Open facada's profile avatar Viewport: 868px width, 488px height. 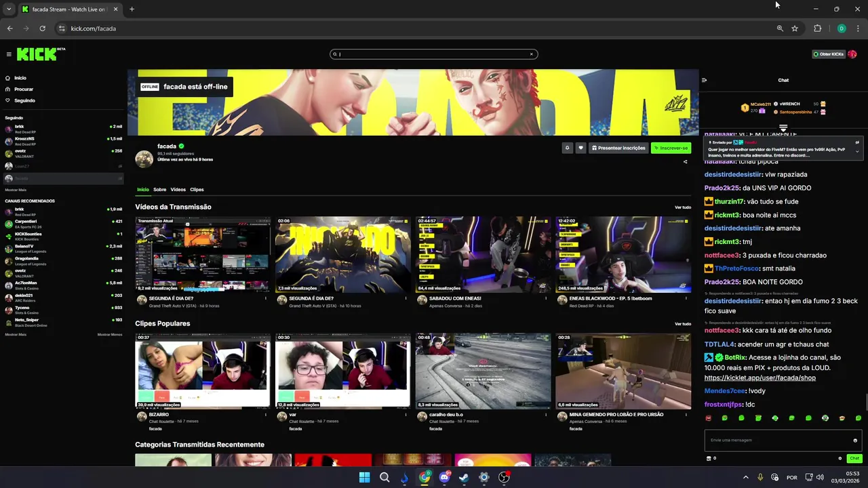[x=144, y=159]
